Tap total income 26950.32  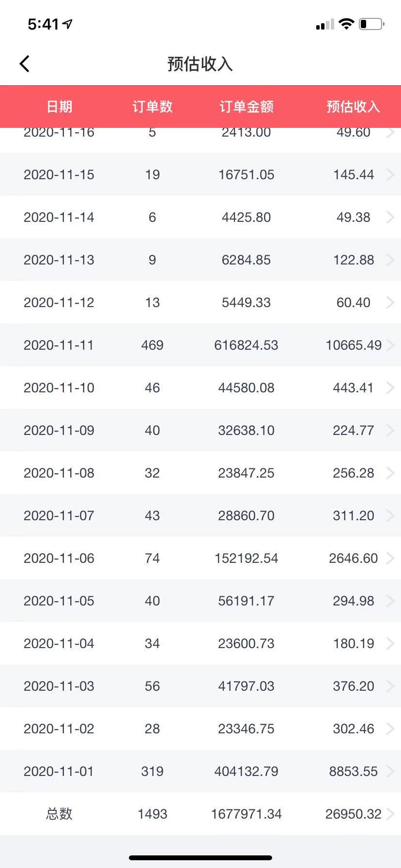354,814
